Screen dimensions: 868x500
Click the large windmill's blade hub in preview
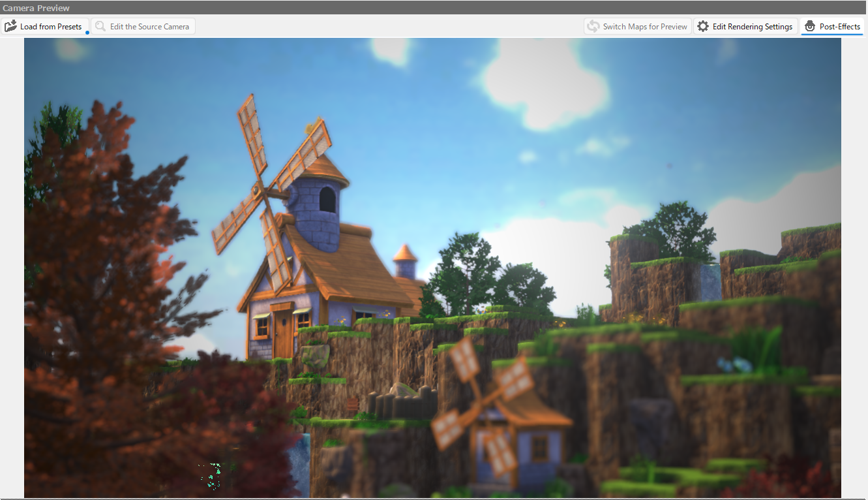tap(262, 191)
